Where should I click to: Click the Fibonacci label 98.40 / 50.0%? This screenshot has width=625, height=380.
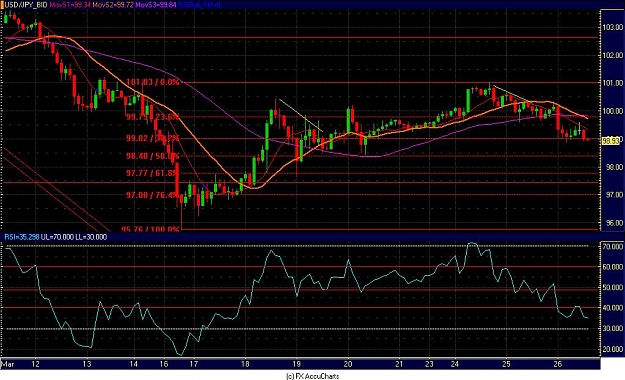click(x=153, y=156)
